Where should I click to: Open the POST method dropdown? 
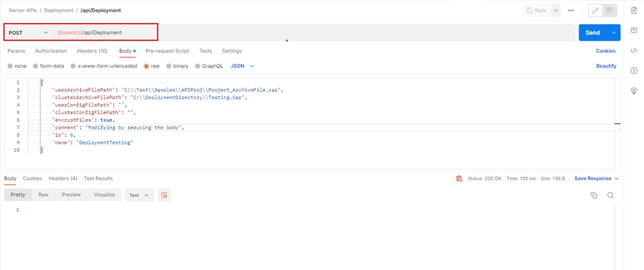[28, 32]
